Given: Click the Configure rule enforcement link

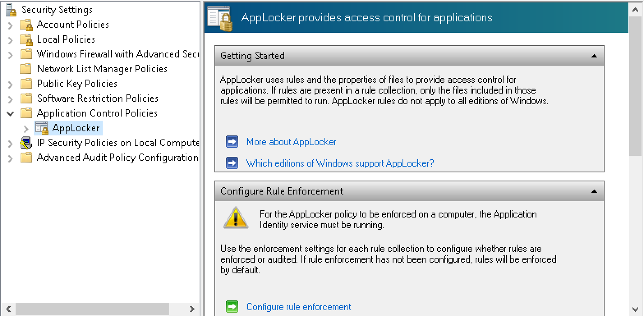Looking at the screenshot, I should click(299, 307).
